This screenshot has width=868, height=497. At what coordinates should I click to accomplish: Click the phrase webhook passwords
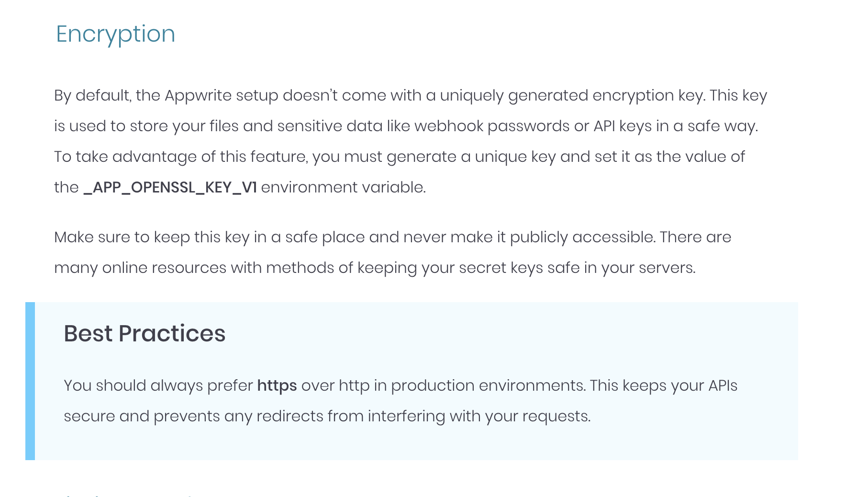point(492,126)
